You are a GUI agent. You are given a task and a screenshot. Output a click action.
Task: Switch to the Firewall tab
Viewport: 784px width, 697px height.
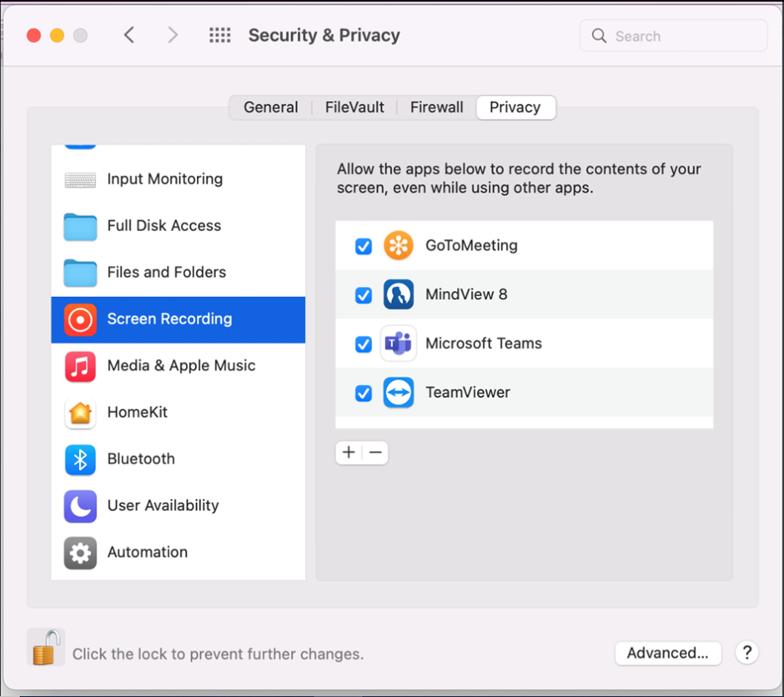click(x=436, y=107)
